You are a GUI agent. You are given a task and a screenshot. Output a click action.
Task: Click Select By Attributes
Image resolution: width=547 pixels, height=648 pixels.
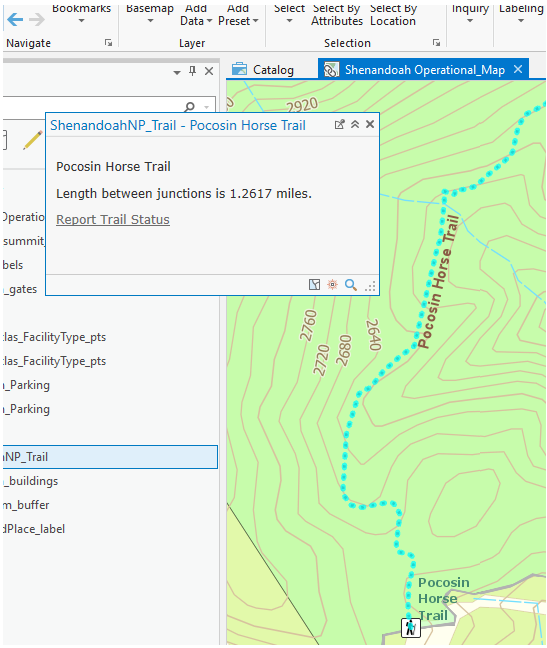coord(337,15)
